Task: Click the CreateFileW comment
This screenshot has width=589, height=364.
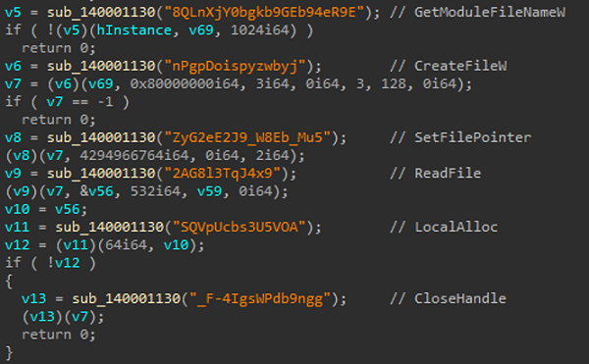Action: pos(460,66)
